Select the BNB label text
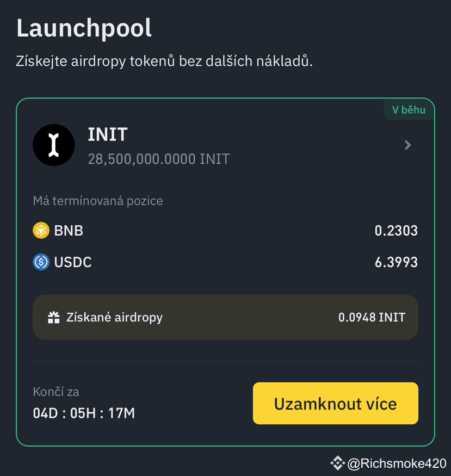The width and height of the screenshot is (451, 476). point(69,231)
